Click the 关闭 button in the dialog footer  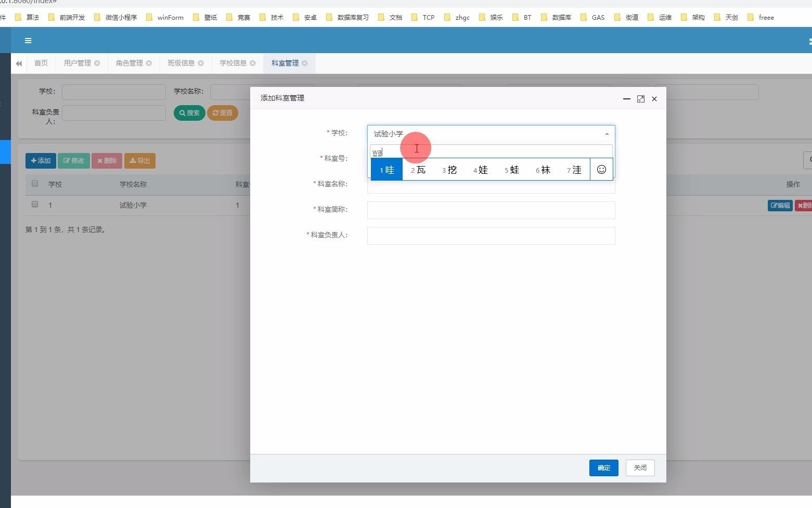640,468
